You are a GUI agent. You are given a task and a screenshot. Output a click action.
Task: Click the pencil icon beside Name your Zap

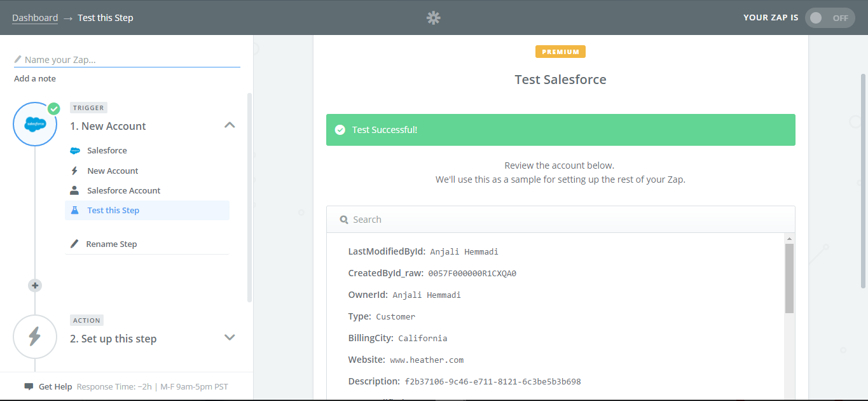click(x=18, y=59)
